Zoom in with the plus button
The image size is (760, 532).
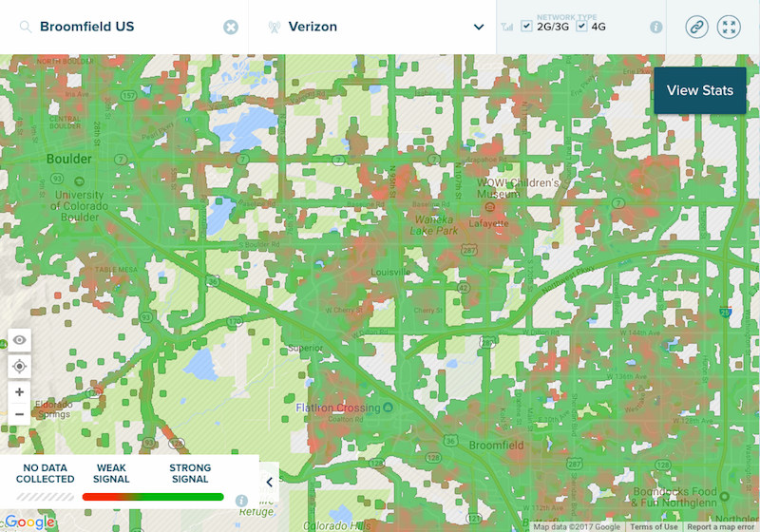click(19, 392)
